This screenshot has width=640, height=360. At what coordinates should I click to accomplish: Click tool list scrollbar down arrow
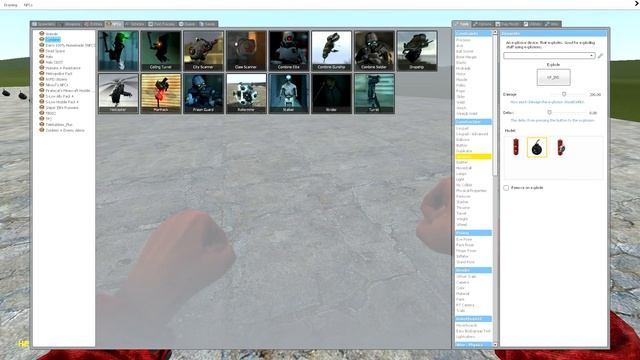point(495,344)
